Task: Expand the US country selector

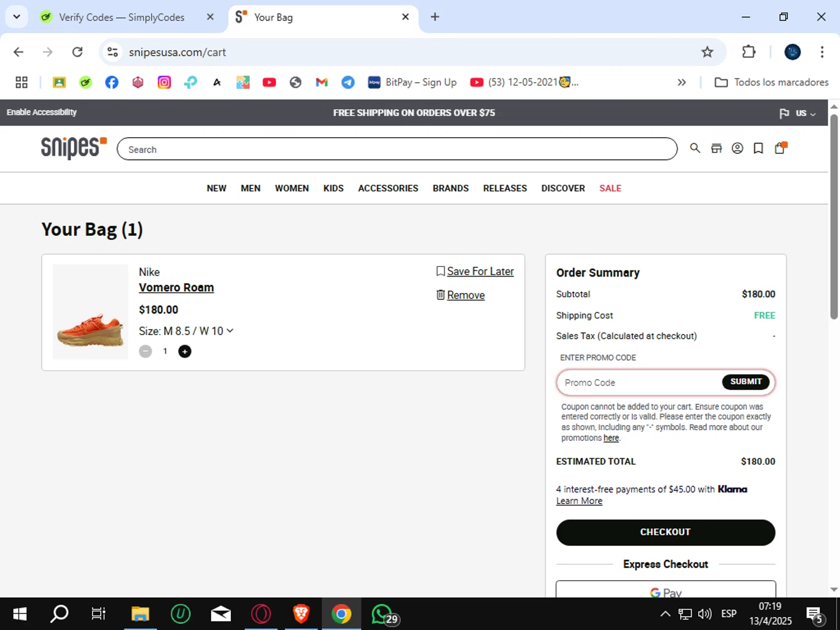Action: coord(798,113)
